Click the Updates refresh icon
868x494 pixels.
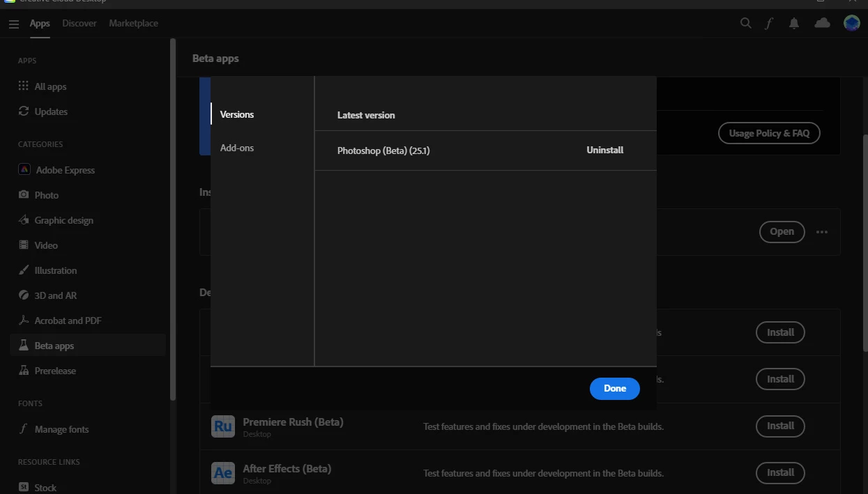click(x=24, y=111)
